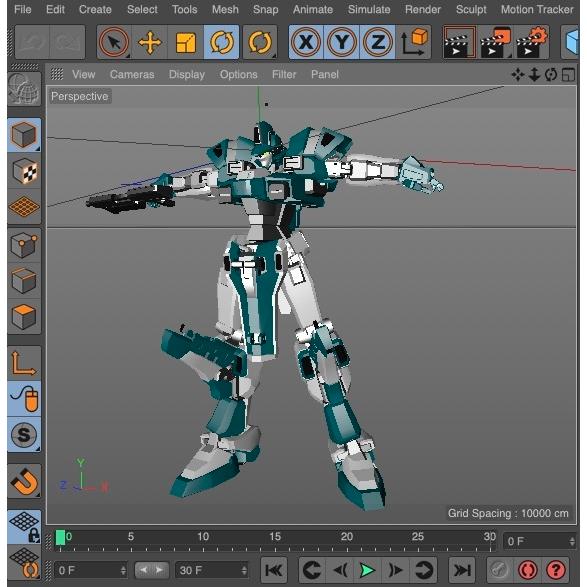
Task: Open the viewport Filter menu
Action: tap(284, 74)
